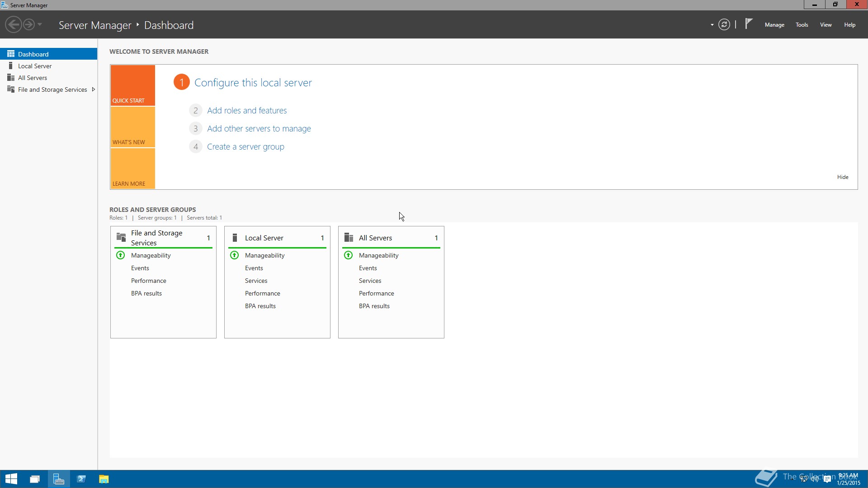Open All Servers tile header
Viewport: 868px width, 488px height.
[x=391, y=238]
